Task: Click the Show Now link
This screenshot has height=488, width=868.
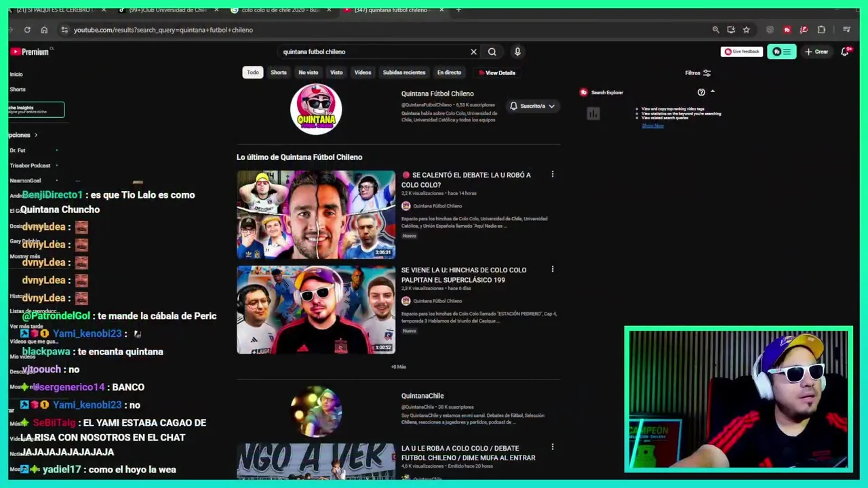Action: click(x=652, y=125)
